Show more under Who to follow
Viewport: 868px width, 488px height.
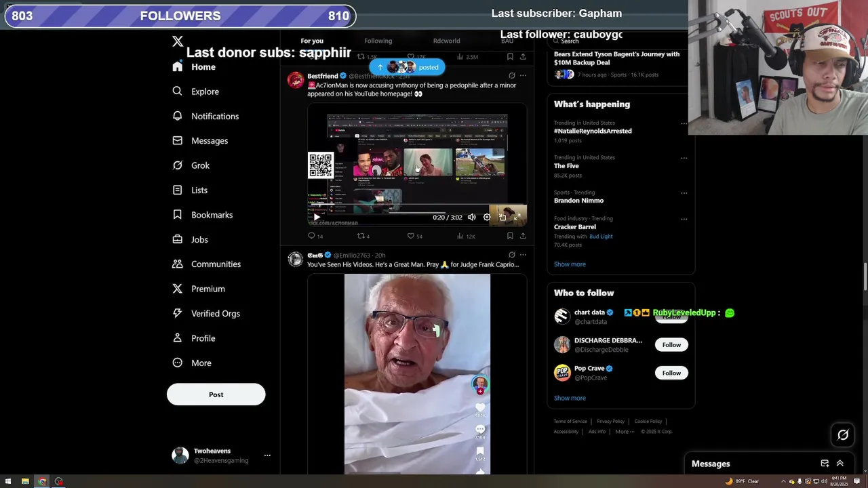[570, 398]
